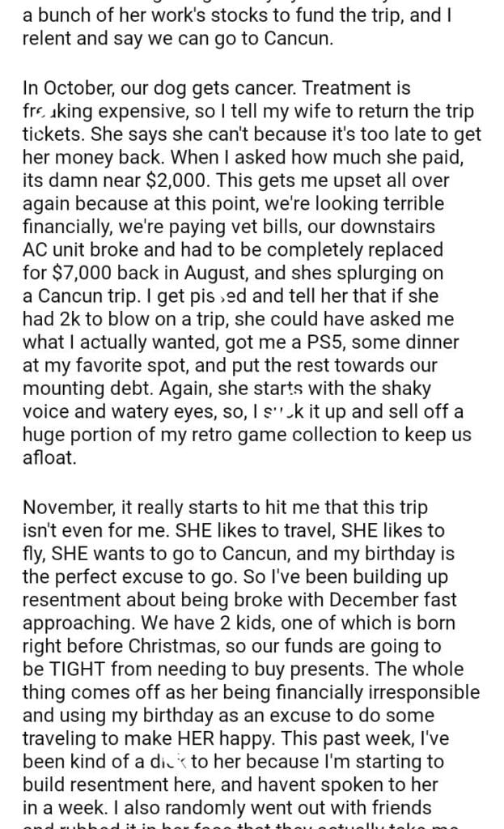
Task: Click the word "afloat" ending the second paragraph
Action: click(x=49, y=457)
